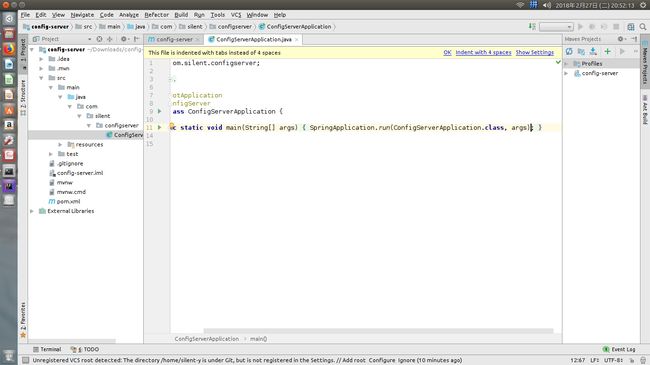Open Amazon from the Ubuntu launcher
This screenshot has width=650, height=365.
(x=9, y=125)
